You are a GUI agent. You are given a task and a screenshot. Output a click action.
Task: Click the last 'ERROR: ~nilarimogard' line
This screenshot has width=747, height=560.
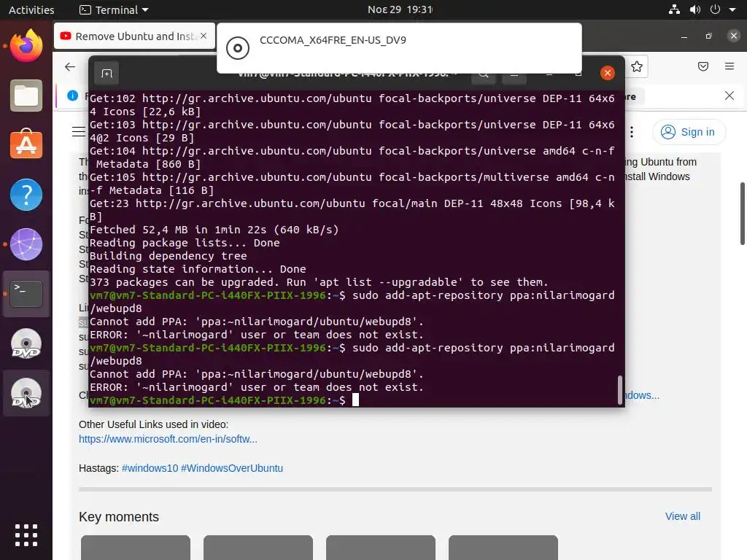click(256, 387)
